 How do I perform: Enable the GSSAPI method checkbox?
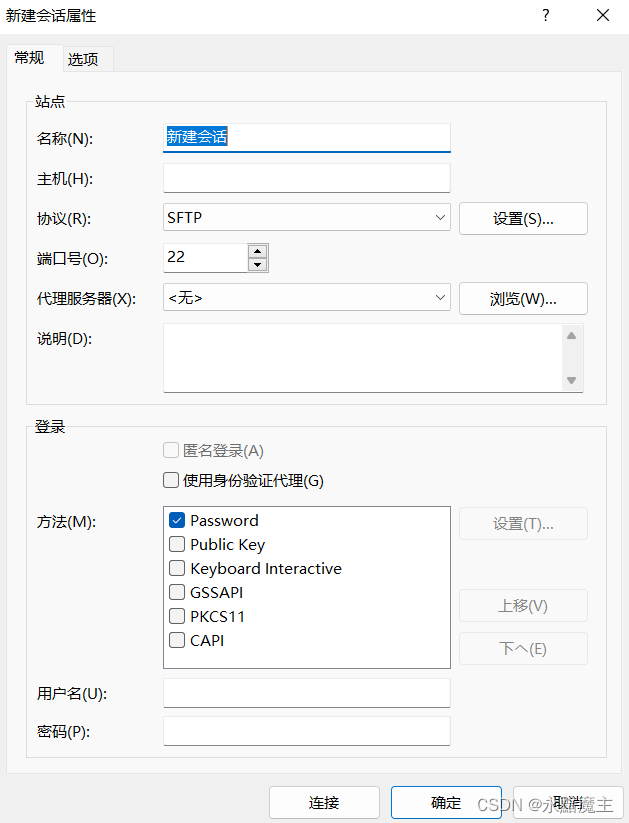click(177, 592)
